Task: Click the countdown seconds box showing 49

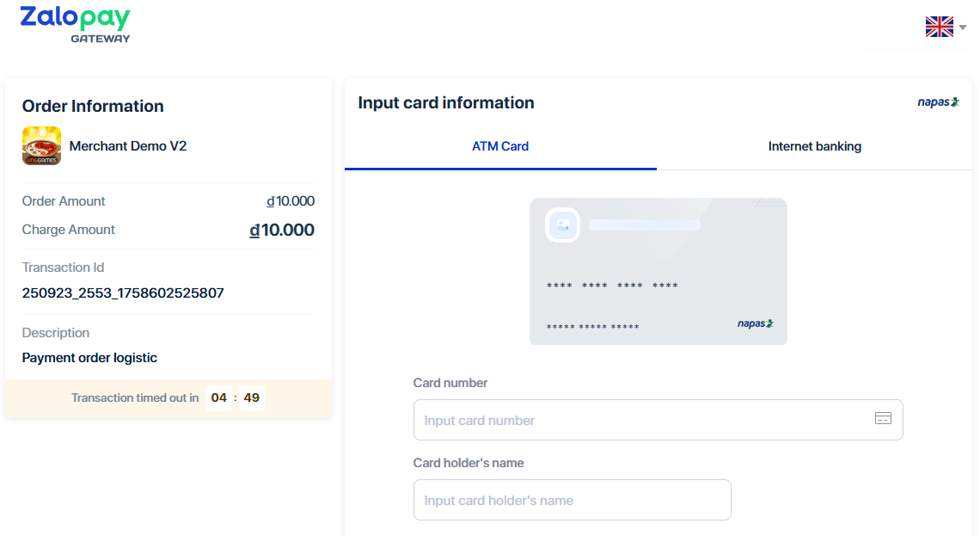Action: 252,397
